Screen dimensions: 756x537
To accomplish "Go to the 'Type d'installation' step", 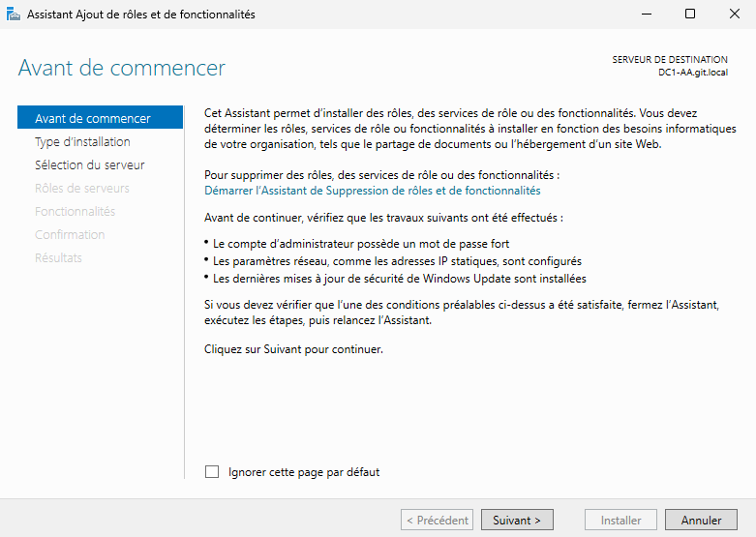I will [x=82, y=142].
